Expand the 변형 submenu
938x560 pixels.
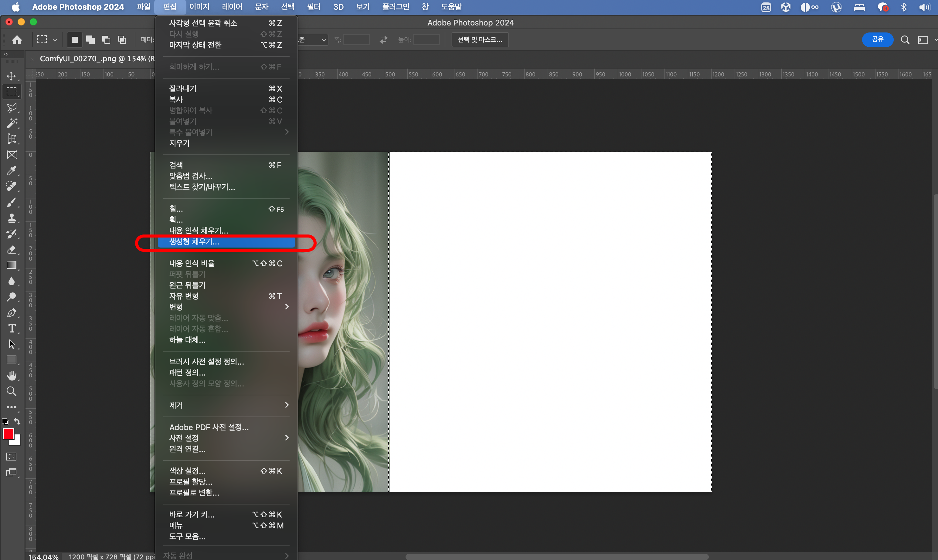point(226,307)
